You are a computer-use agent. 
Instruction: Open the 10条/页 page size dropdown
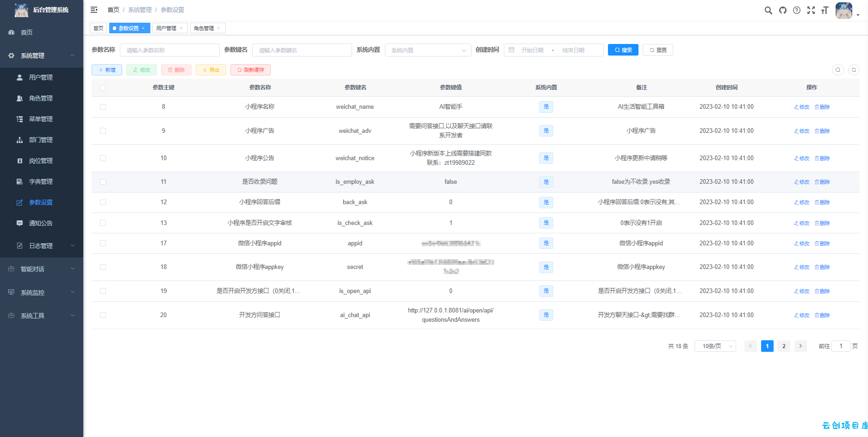(x=715, y=346)
